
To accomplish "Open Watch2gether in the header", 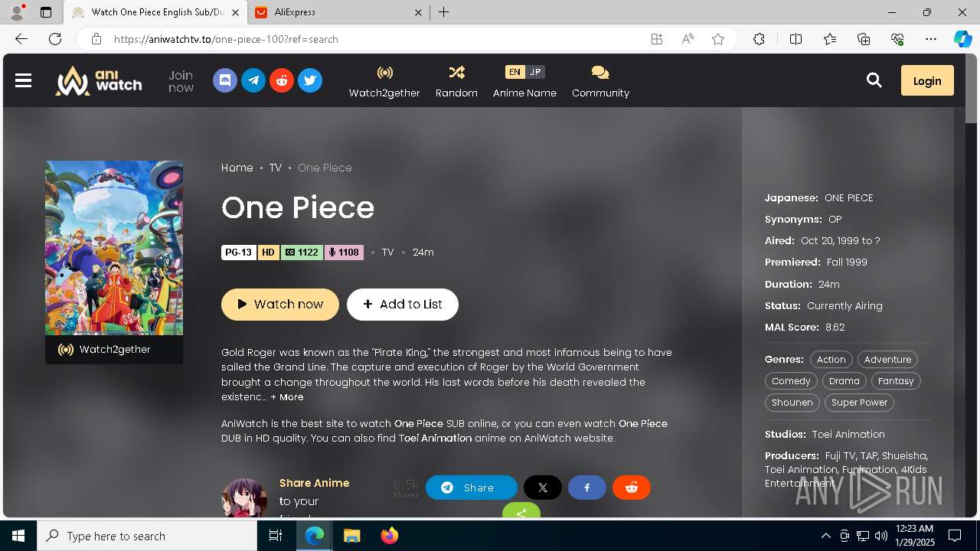I will coord(384,81).
